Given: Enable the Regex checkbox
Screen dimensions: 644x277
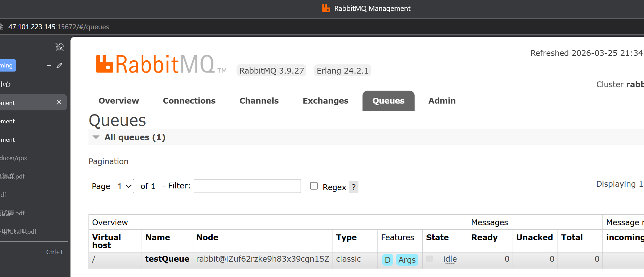Looking at the screenshot, I should pyautogui.click(x=314, y=186).
